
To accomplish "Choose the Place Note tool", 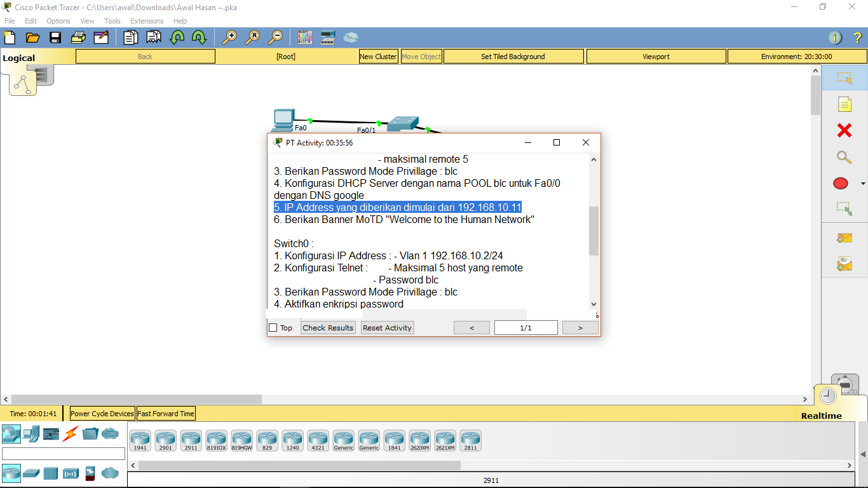I will click(x=844, y=104).
